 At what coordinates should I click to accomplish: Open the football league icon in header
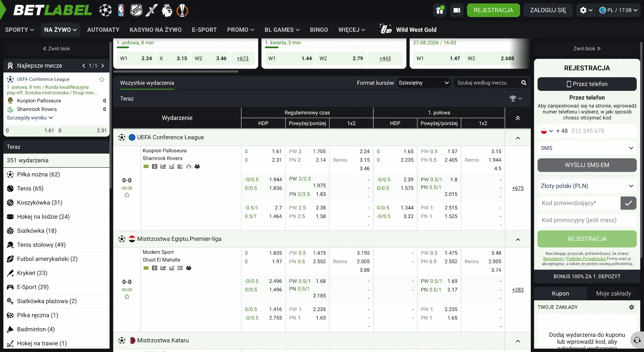click(x=105, y=10)
